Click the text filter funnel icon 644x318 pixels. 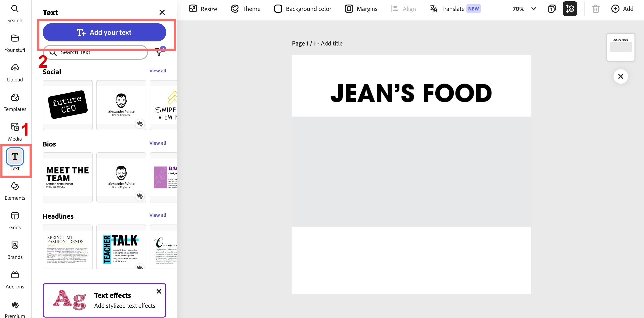159,53
